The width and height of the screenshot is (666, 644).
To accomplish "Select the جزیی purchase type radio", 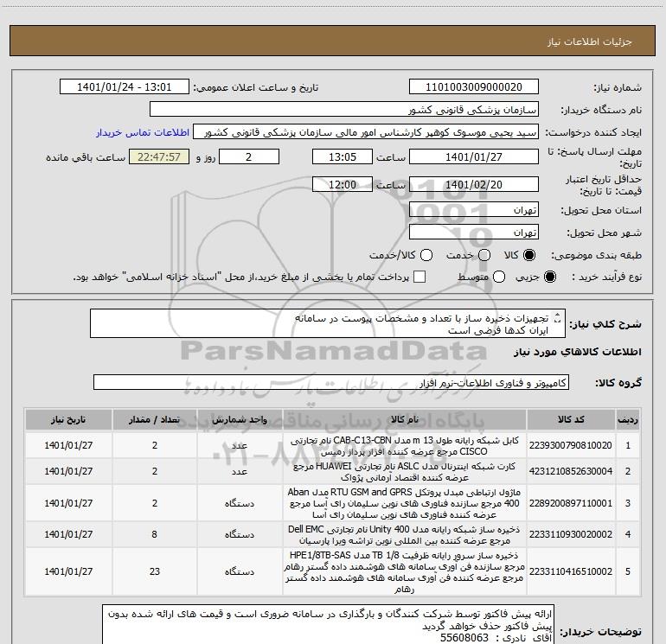I will coord(549,277).
